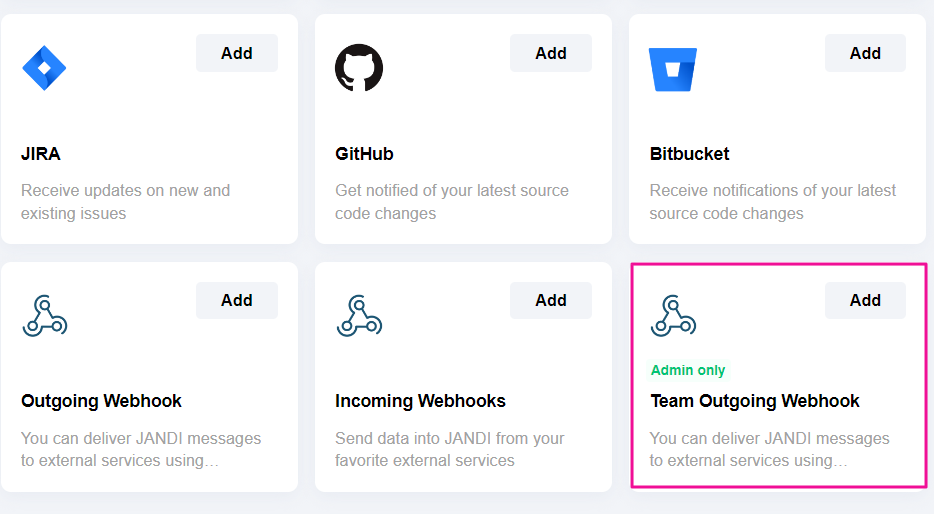Click the GitHub source code changes description
The width and height of the screenshot is (934, 514).
[x=451, y=202]
